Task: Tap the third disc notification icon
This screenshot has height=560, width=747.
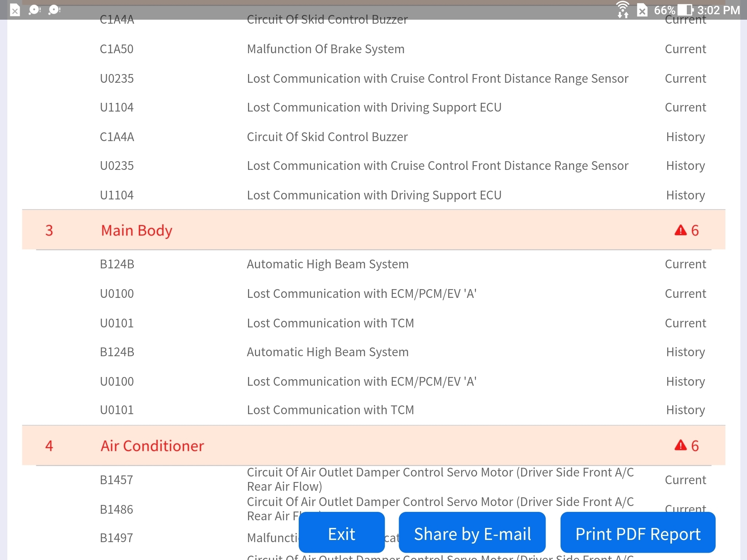Action: 54,10
